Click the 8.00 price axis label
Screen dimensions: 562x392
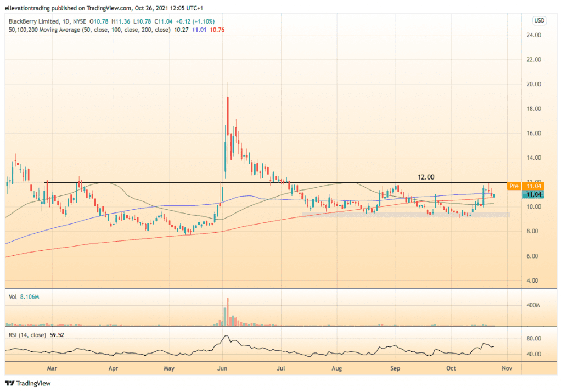point(532,231)
